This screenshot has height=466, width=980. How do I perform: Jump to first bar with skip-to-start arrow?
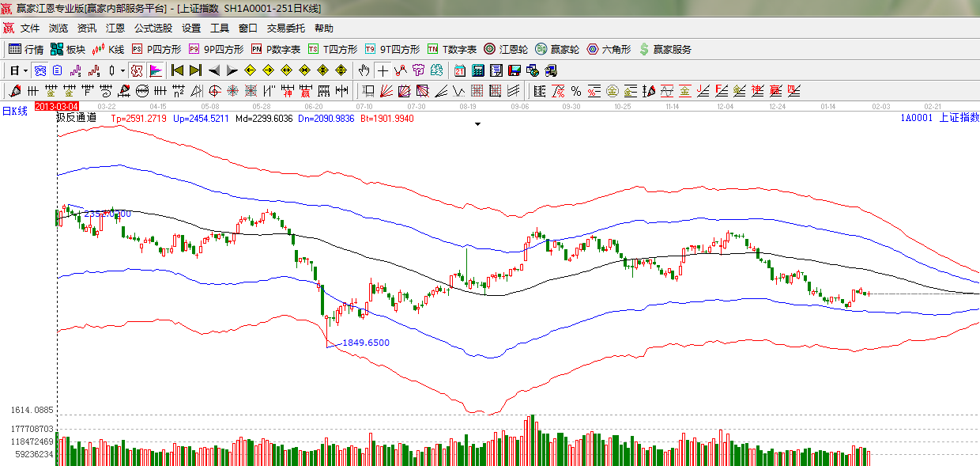pyautogui.click(x=177, y=70)
